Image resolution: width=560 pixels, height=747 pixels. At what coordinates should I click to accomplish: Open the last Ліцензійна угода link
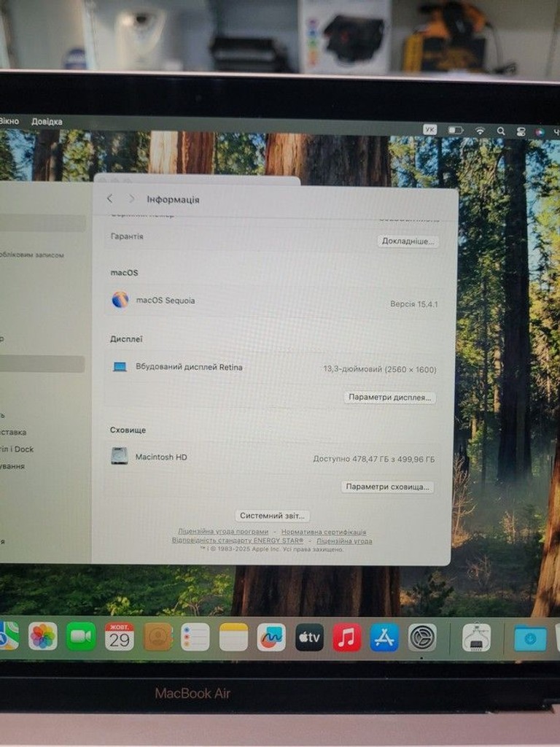(344, 541)
